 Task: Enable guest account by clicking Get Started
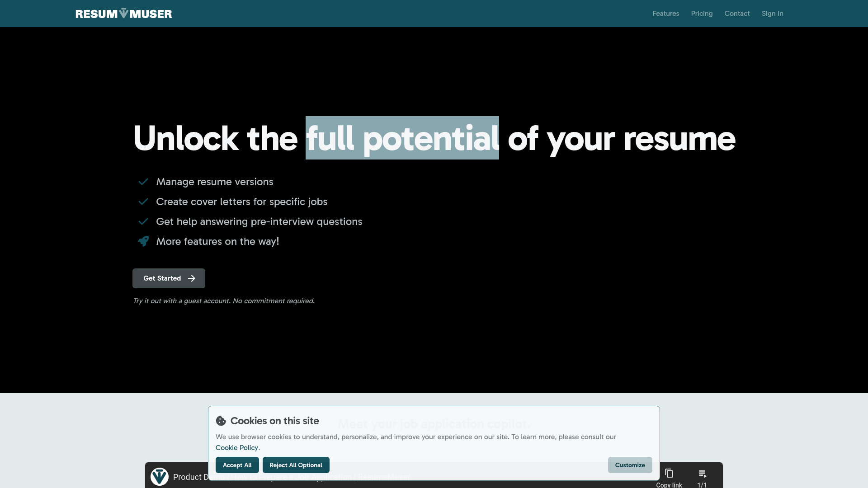click(169, 278)
